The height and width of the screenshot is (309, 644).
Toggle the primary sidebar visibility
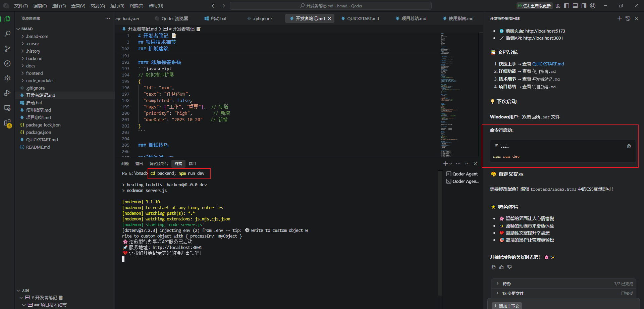pos(567,6)
